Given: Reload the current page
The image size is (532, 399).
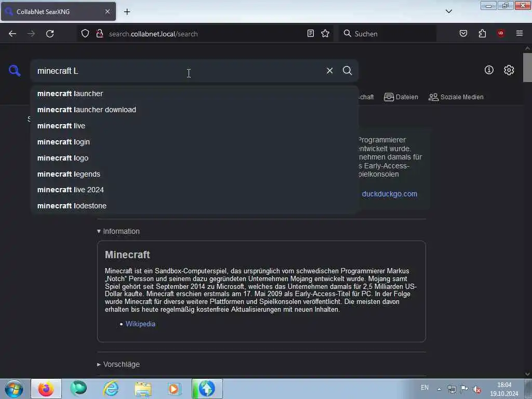Looking at the screenshot, I should click(50, 34).
